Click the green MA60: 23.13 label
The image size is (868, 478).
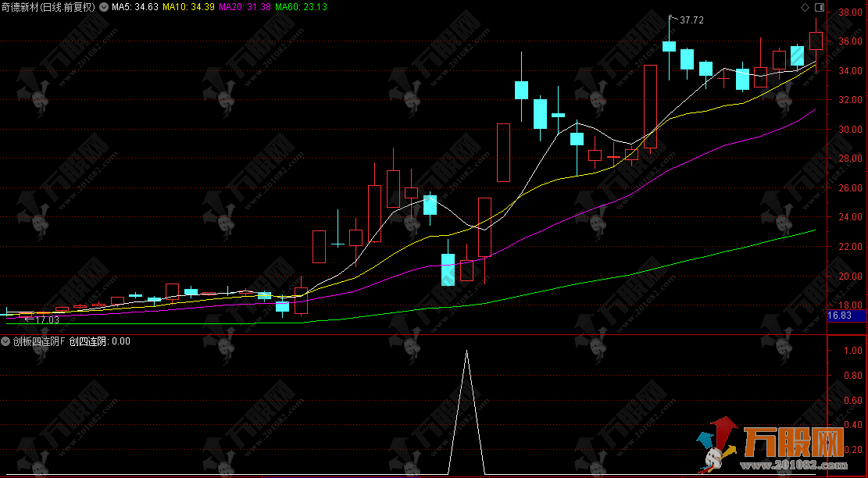point(302,7)
